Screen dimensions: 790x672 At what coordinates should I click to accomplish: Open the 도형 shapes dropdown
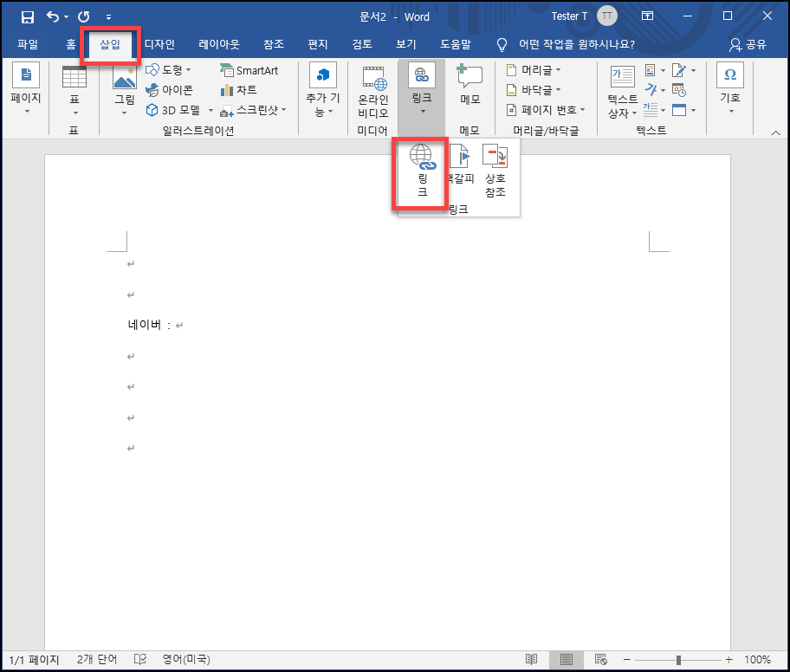(168, 69)
